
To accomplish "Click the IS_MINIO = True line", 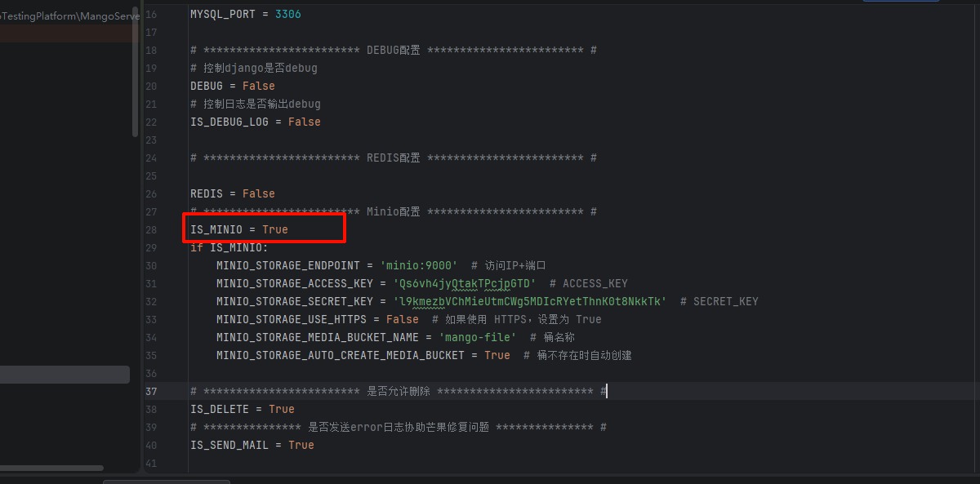I will tap(238, 230).
